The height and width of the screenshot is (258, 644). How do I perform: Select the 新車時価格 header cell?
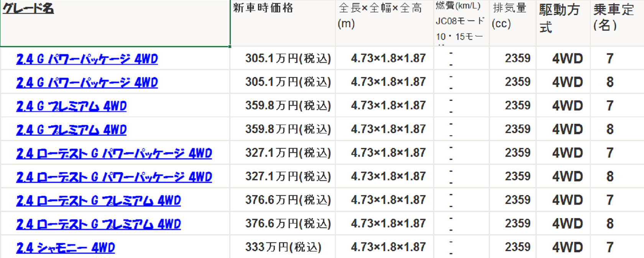[283, 23]
